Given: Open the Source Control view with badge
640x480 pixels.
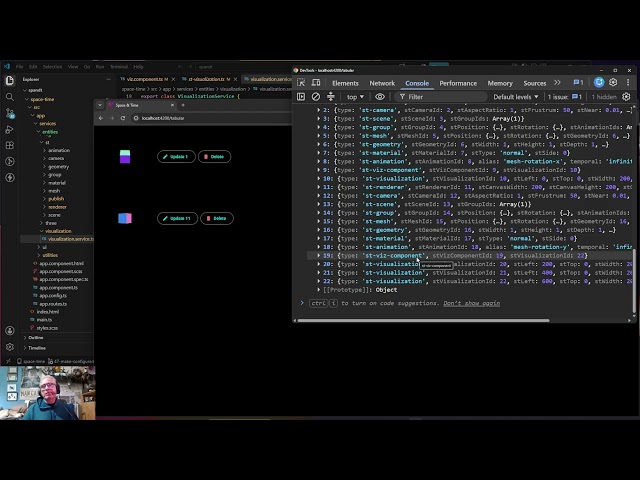Looking at the screenshot, I should (10, 113).
